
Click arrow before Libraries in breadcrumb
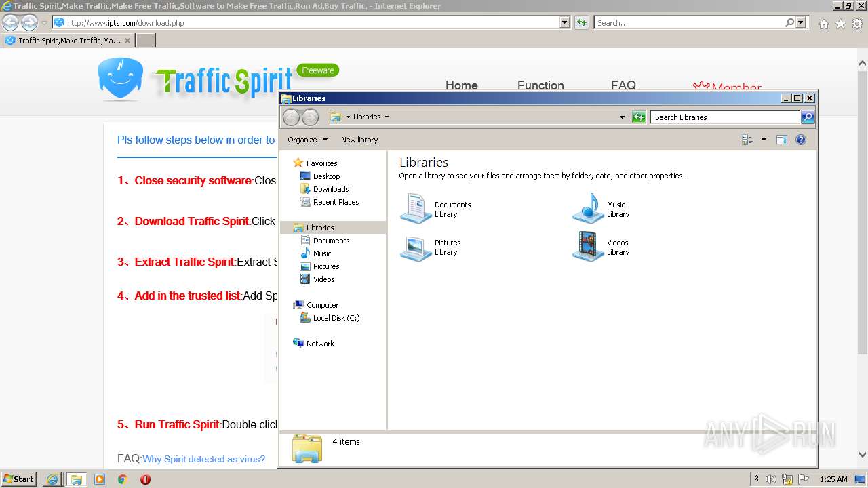[348, 117]
